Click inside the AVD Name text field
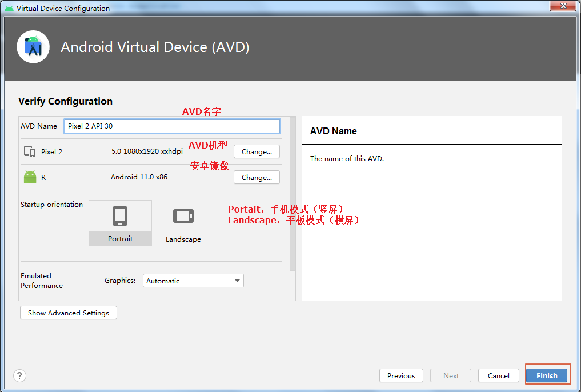Screen dimensions: 581x392 point(171,126)
